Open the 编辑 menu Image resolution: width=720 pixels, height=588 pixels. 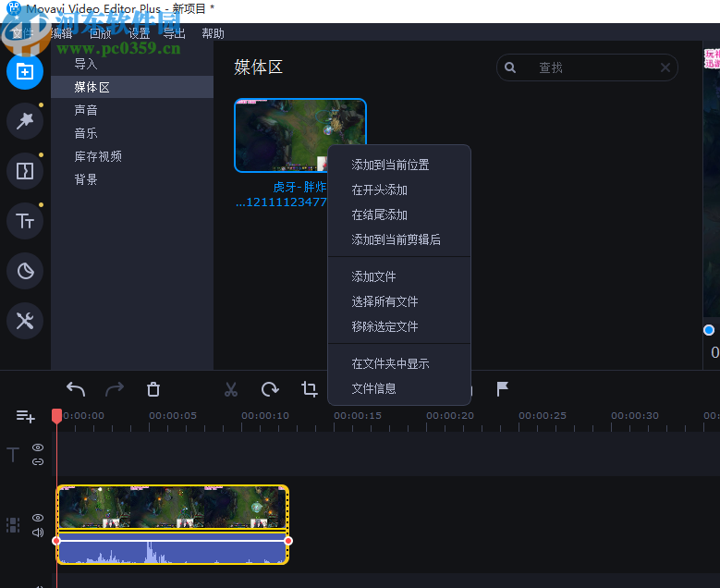pyautogui.click(x=62, y=33)
